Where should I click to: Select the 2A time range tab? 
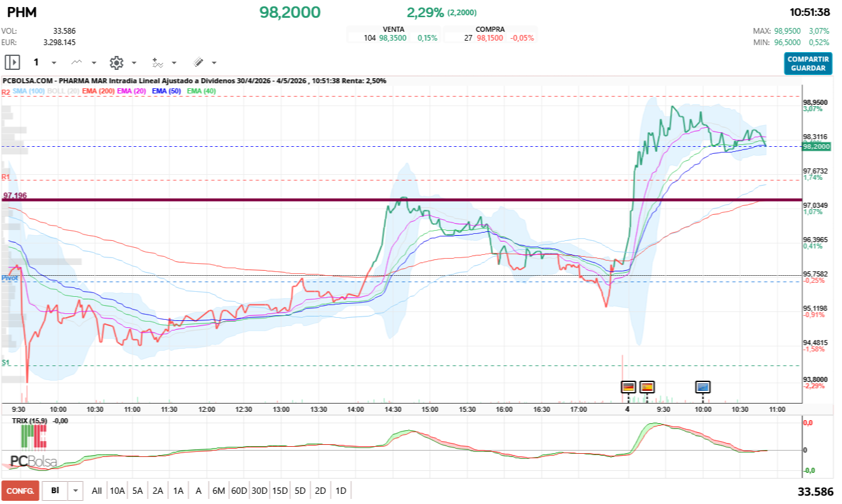(158, 491)
